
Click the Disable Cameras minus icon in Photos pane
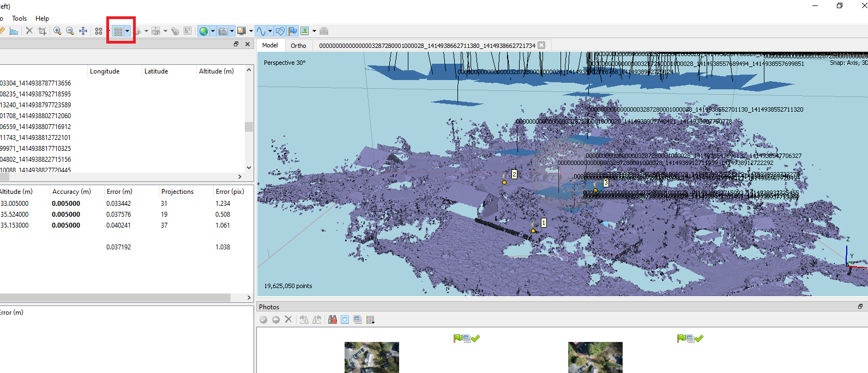[276, 320]
